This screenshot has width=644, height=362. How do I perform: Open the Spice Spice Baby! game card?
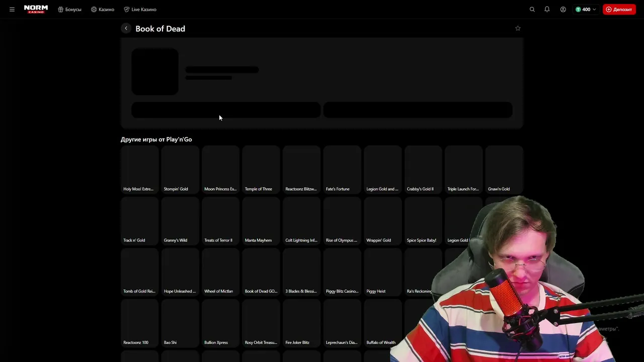tap(423, 221)
